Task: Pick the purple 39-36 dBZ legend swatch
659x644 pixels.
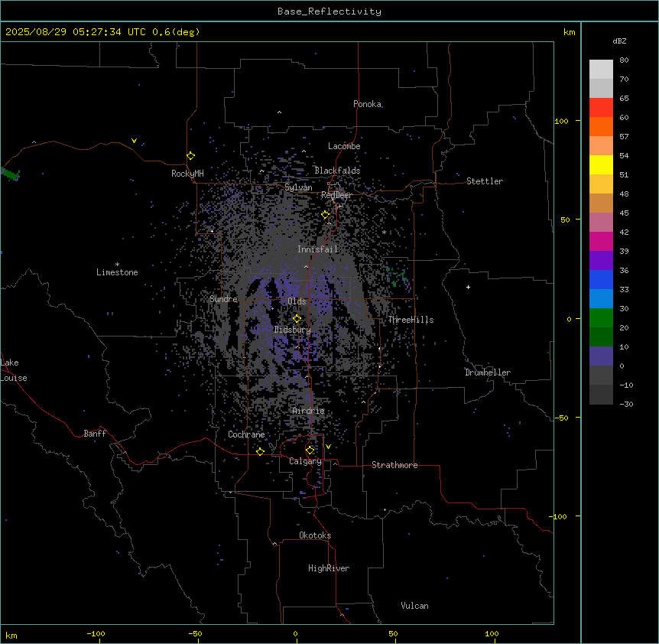Action: (x=601, y=261)
